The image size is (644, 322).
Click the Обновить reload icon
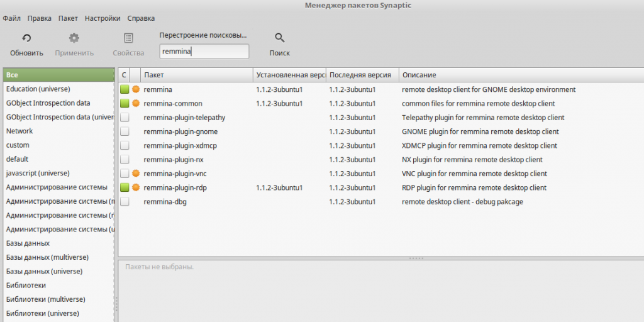[x=26, y=38]
